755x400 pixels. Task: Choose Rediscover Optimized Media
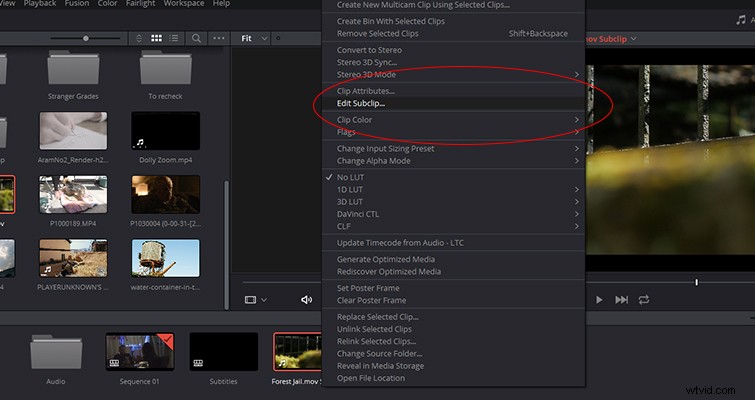[x=454, y=271]
